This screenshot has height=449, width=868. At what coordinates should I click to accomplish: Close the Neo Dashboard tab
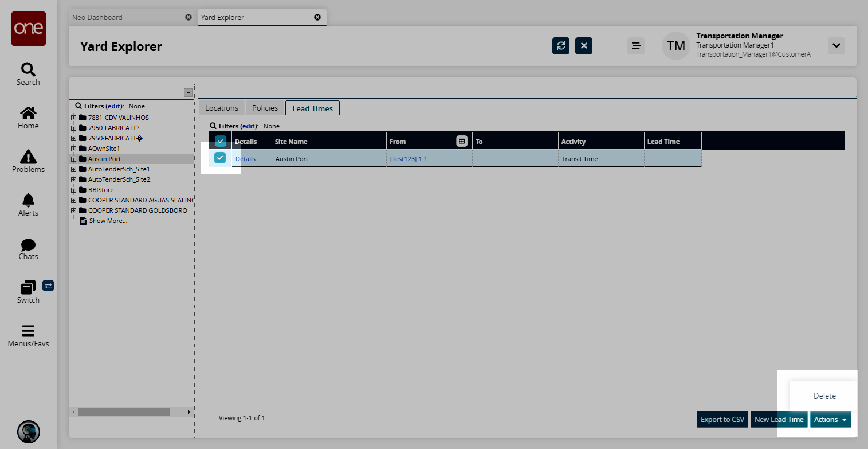click(x=188, y=17)
